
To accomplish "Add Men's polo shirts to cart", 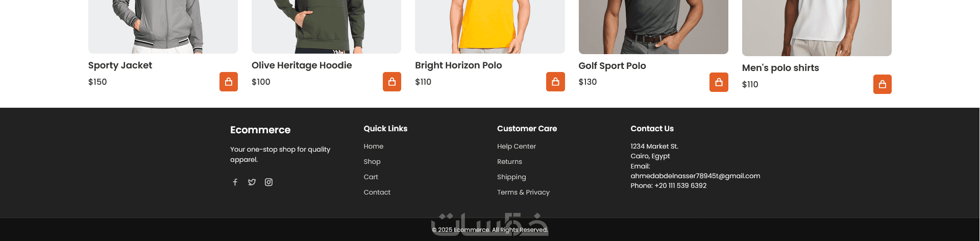I will 882,84.
